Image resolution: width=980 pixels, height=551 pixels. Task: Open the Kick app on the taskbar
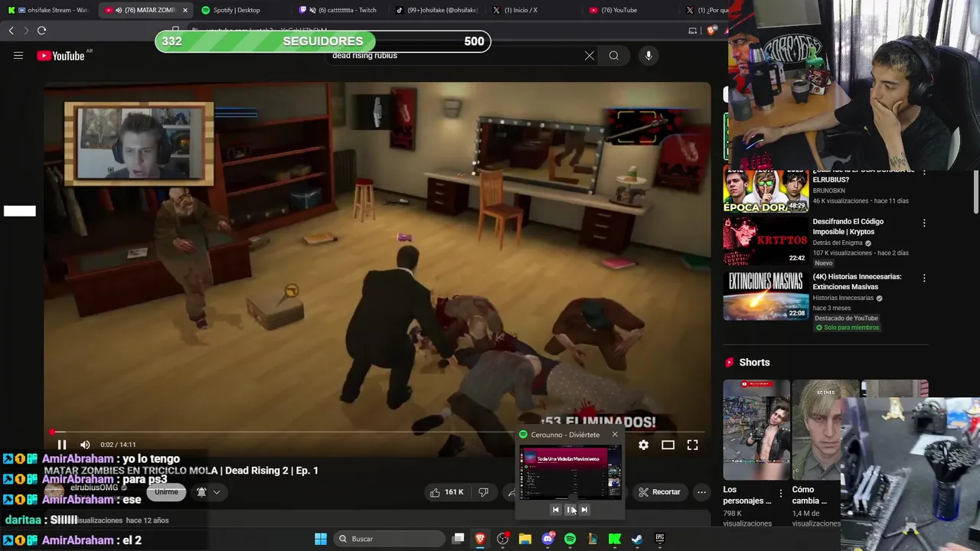614,539
